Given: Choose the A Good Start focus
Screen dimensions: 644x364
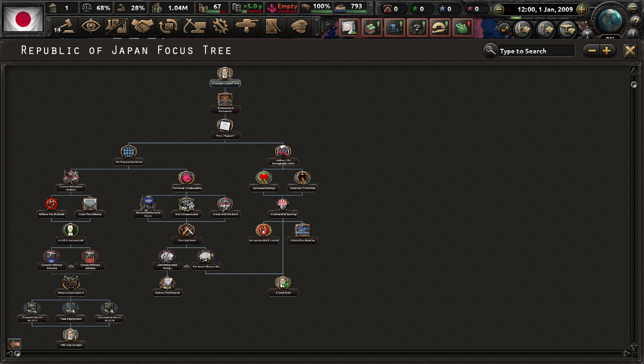Looking at the screenshot, I should click(283, 286).
